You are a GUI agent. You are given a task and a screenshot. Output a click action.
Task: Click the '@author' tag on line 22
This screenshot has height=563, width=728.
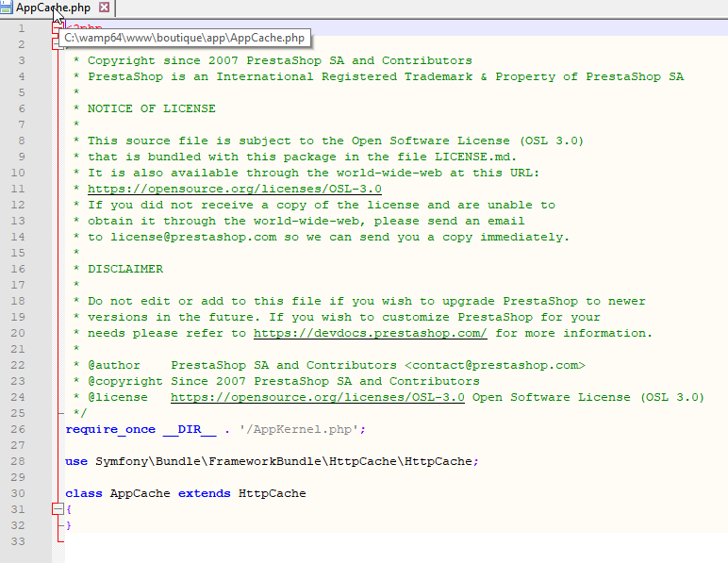click(114, 365)
